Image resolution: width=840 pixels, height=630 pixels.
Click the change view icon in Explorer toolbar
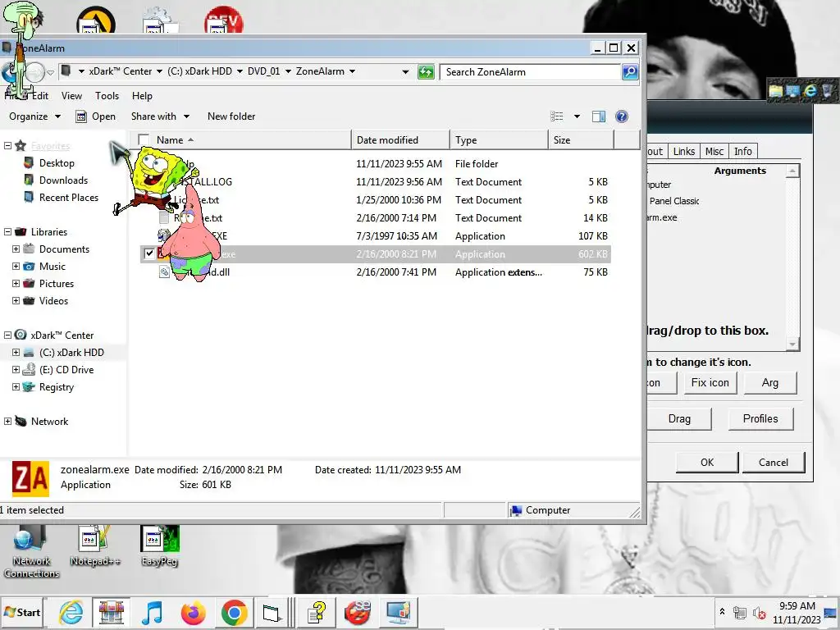click(557, 116)
